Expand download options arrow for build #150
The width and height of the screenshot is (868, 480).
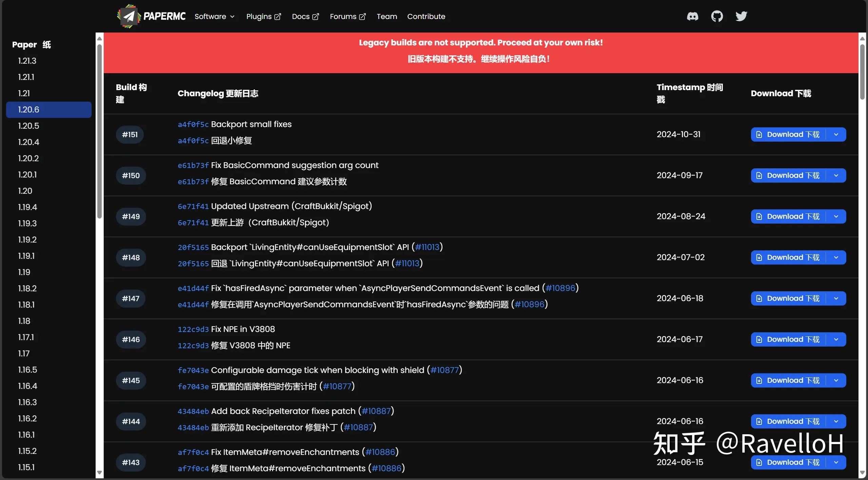pyautogui.click(x=836, y=175)
